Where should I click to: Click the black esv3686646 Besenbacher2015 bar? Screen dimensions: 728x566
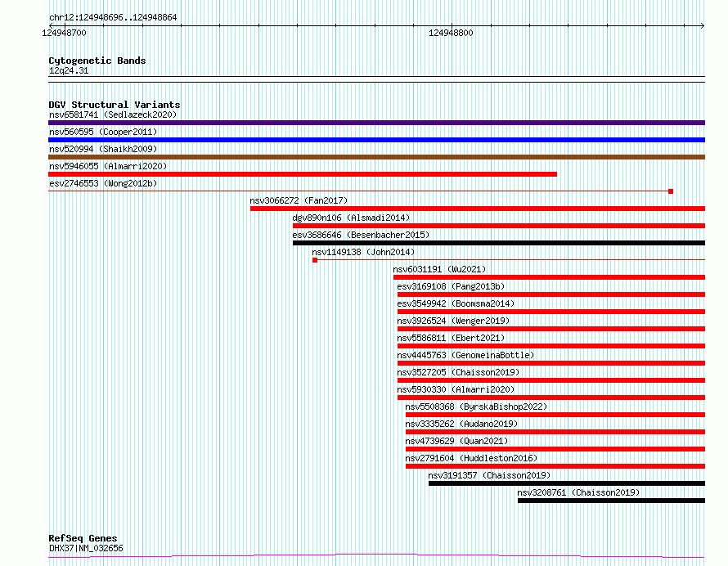pos(499,243)
